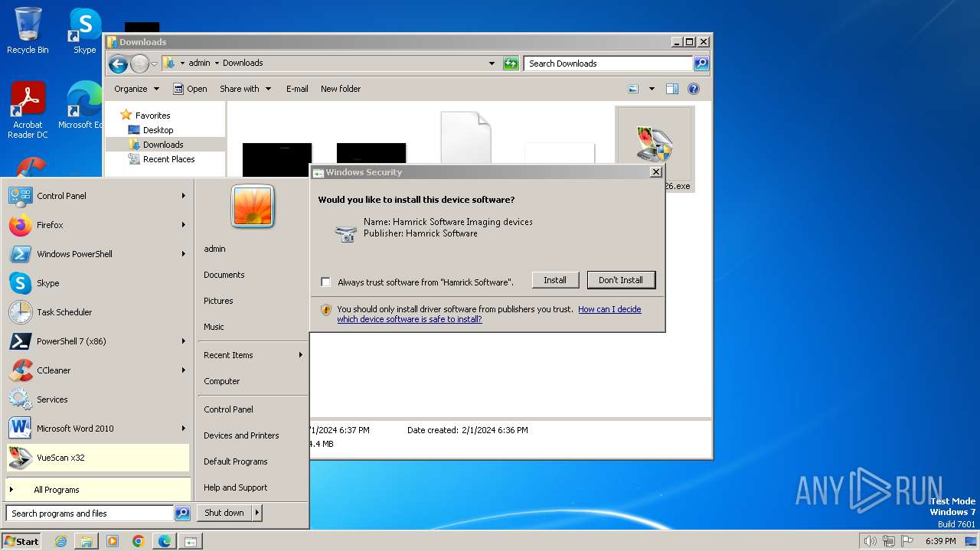Open Task Scheduler from Start menu
This screenshot has height=551, width=980.
click(x=98, y=312)
